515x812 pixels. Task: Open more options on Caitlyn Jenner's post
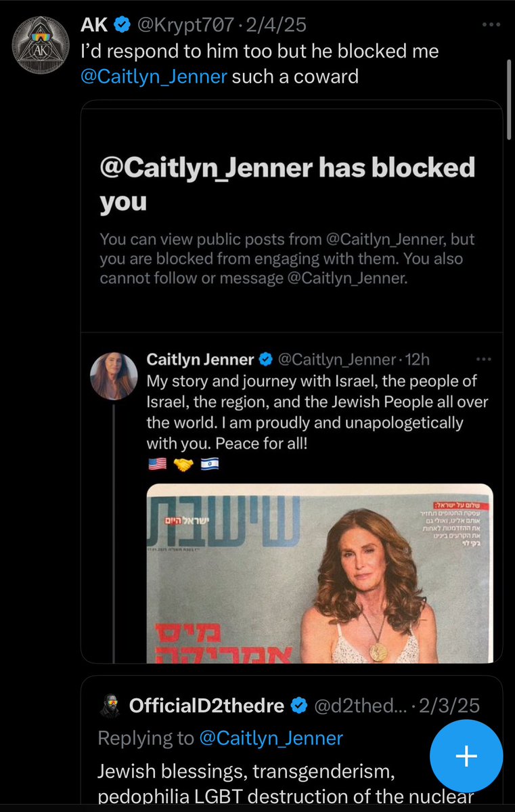click(483, 358)
